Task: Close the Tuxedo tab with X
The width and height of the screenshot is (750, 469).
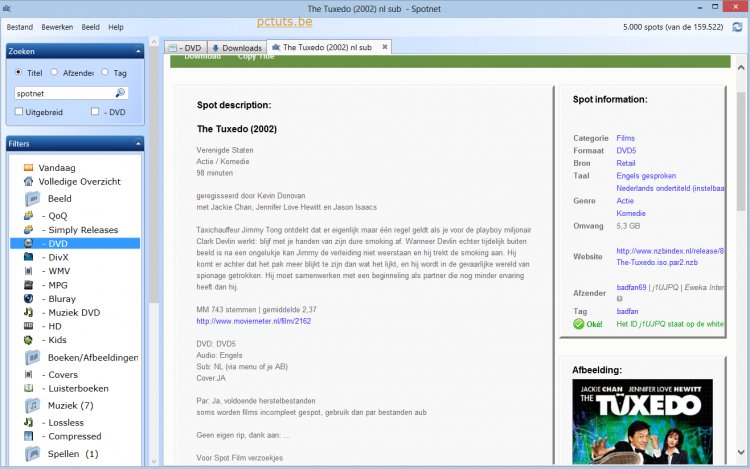Action: click(x=385, y=47)
